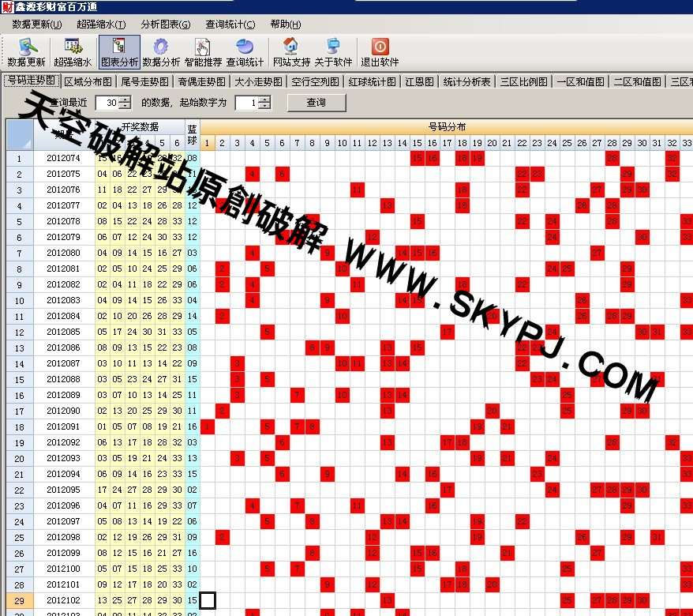The height and width of the screenshot is (616, 693).
Task: Exit via the 退出软件 power icon
Action: click(x=380, y=52)
